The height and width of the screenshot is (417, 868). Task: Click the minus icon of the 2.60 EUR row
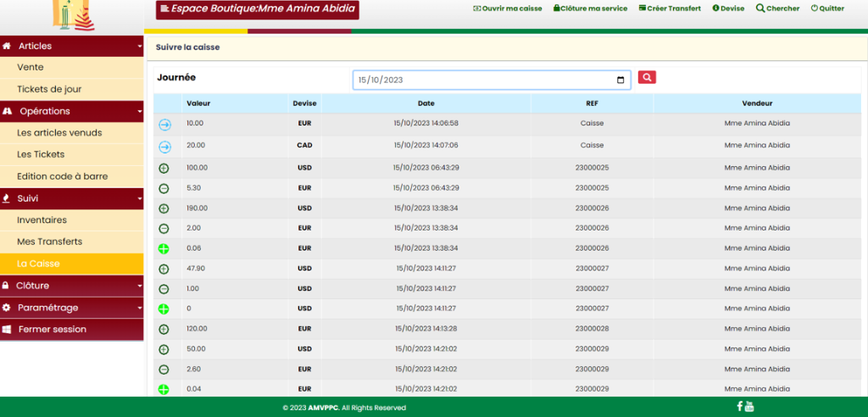[164, 370]
